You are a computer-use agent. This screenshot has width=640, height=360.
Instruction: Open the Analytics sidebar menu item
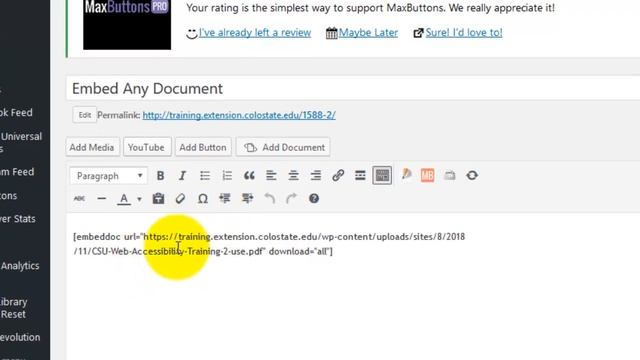(x=20, y=266)
